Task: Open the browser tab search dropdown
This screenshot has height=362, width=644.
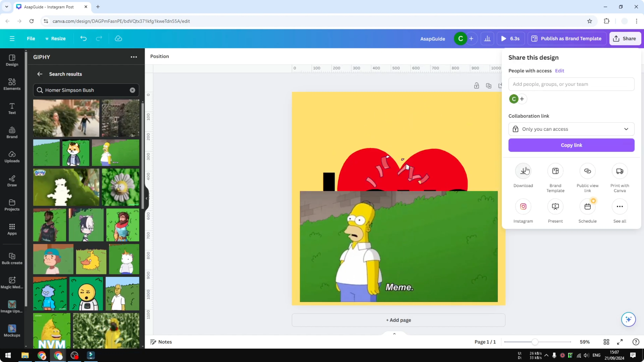Action: [7, 7]
